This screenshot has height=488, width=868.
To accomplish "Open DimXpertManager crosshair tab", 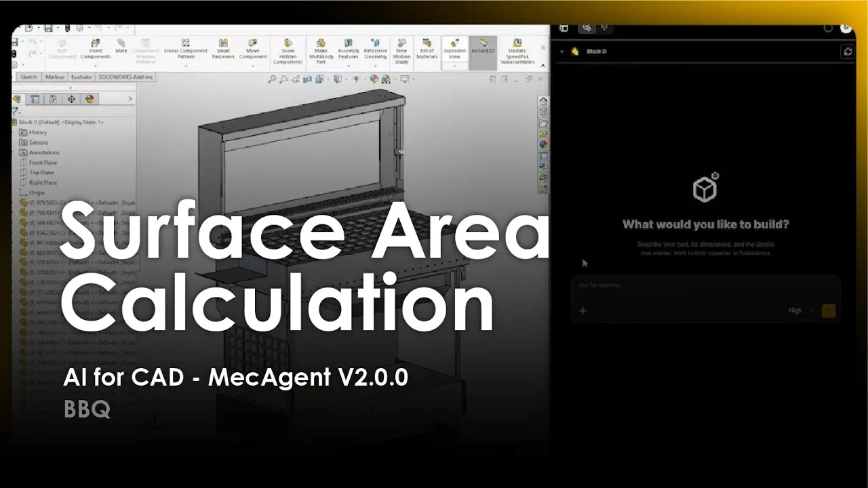I will coord(71,99).
